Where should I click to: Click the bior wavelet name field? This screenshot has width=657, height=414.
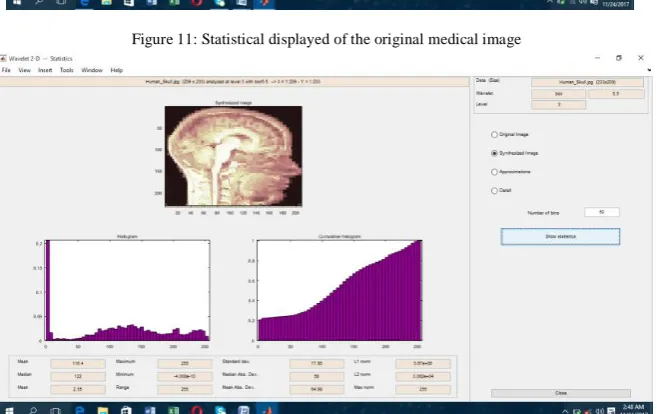pos(559,94)
